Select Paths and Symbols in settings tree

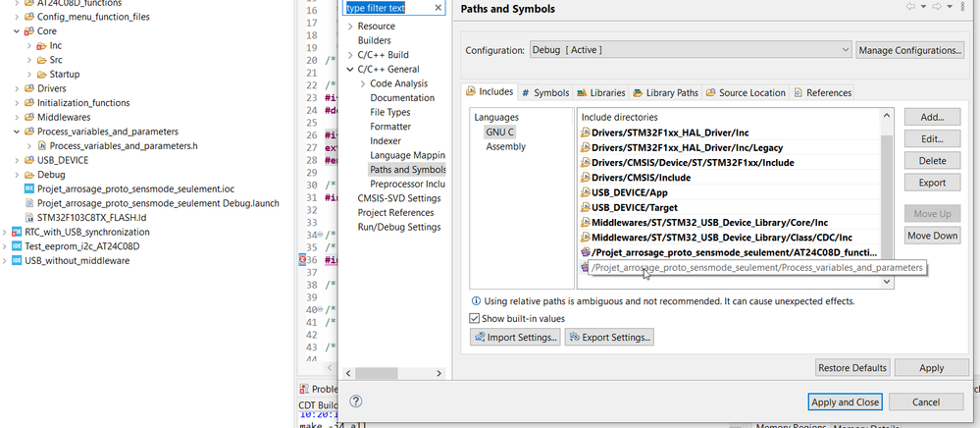point(407,170)
